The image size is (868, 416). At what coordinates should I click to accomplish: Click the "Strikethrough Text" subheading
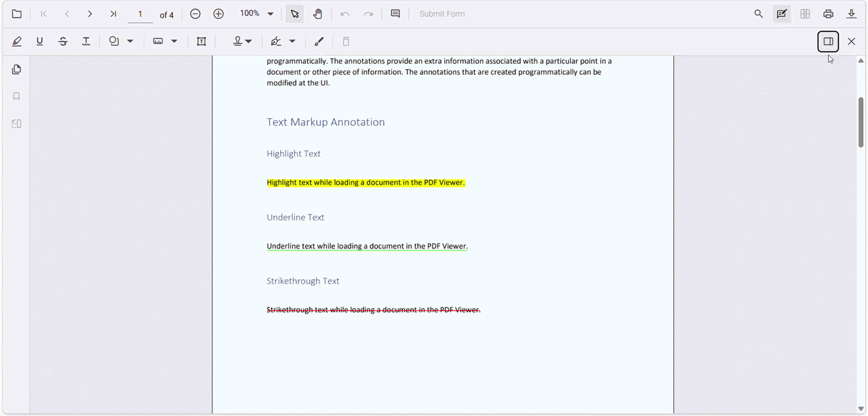tap(303, 281)
